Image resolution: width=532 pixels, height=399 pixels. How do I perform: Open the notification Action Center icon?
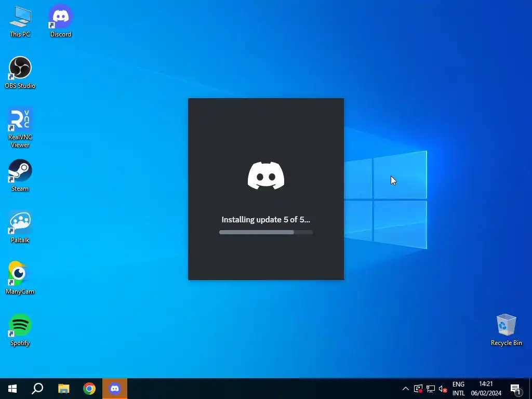click(515, 389)
